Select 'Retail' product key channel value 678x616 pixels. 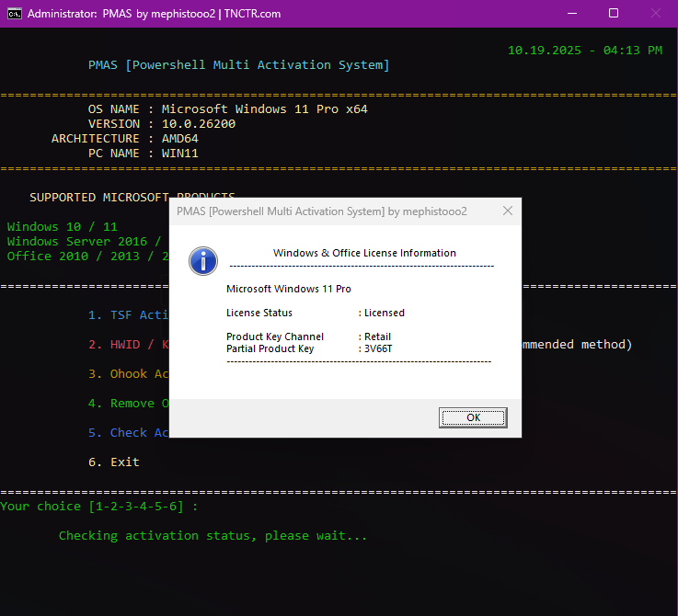pyautogui.click(x=377, y=337)
